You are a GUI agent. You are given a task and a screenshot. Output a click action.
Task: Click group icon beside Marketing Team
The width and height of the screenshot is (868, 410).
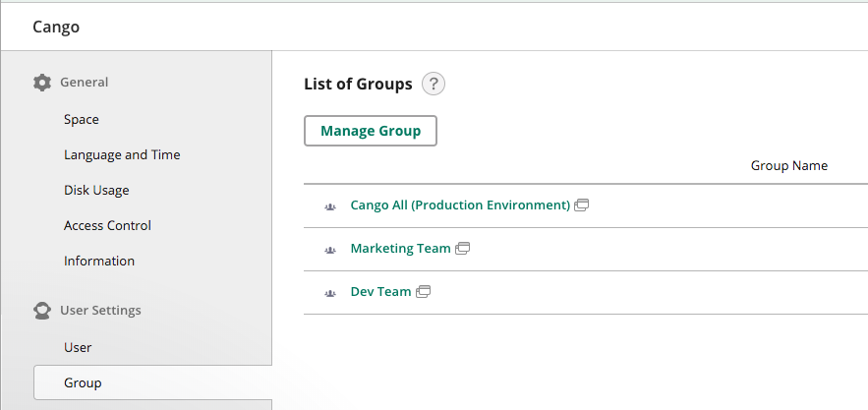pos(330,250)
